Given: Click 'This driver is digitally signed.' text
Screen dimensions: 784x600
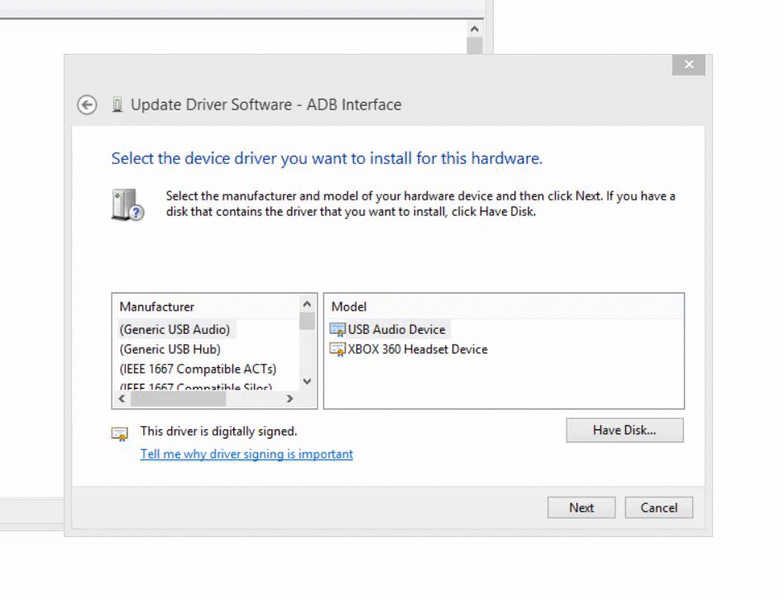Looking at the screenshot, I should click(x=218, y=431).
